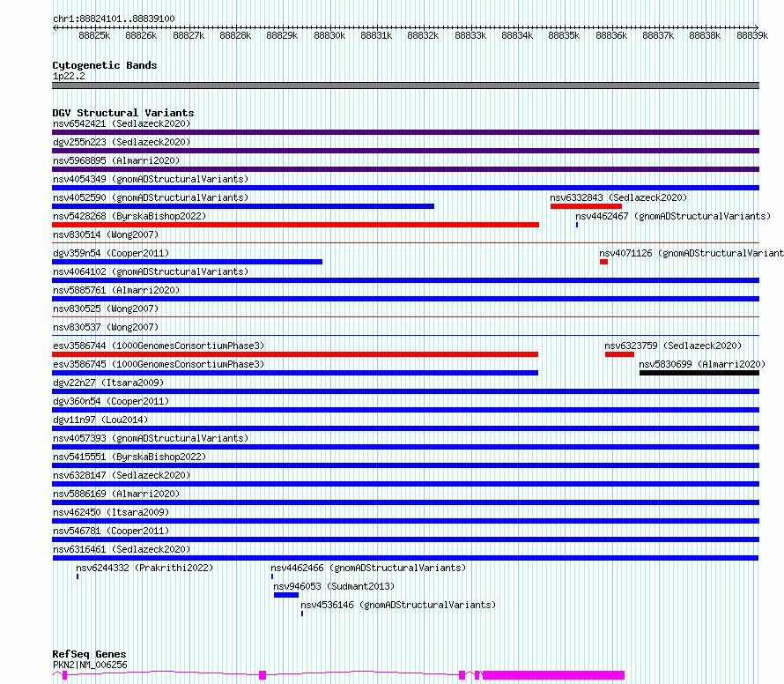
Task: Click the DGV Structural Variants track title
Action: (x=123, y=113)
